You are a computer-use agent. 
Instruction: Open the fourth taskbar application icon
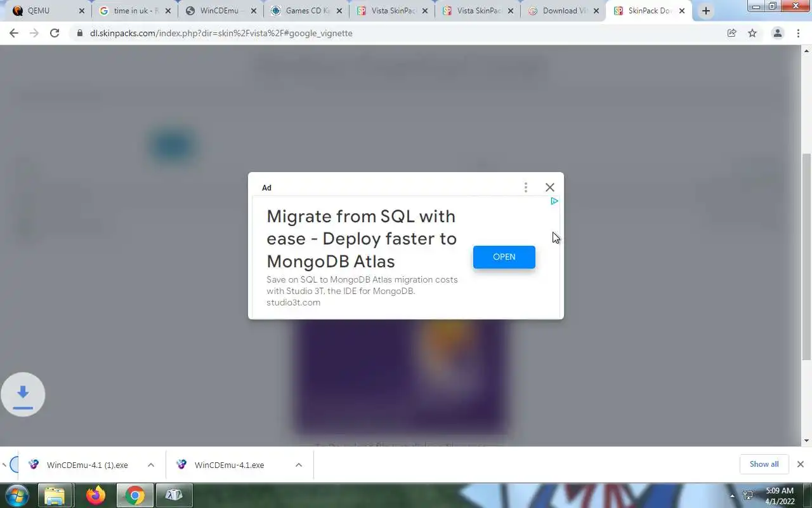coord(174,495)
